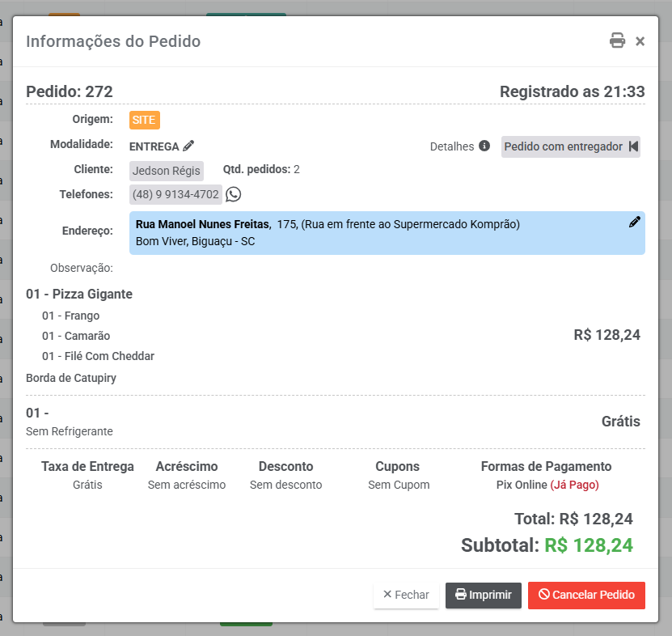Click the Imprimir button
Image resolution: width=672 pixels, height=636 pixels.
(x=484, y=595)
